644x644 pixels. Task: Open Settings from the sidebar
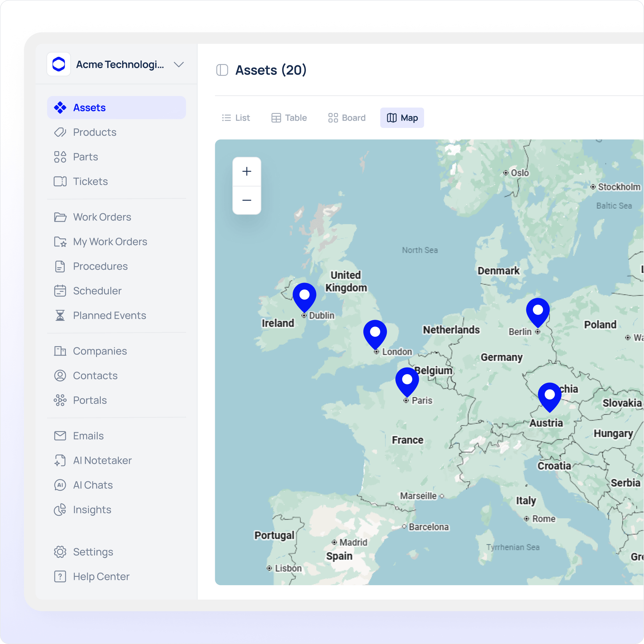pyautogui.click(x=93, y=552)
